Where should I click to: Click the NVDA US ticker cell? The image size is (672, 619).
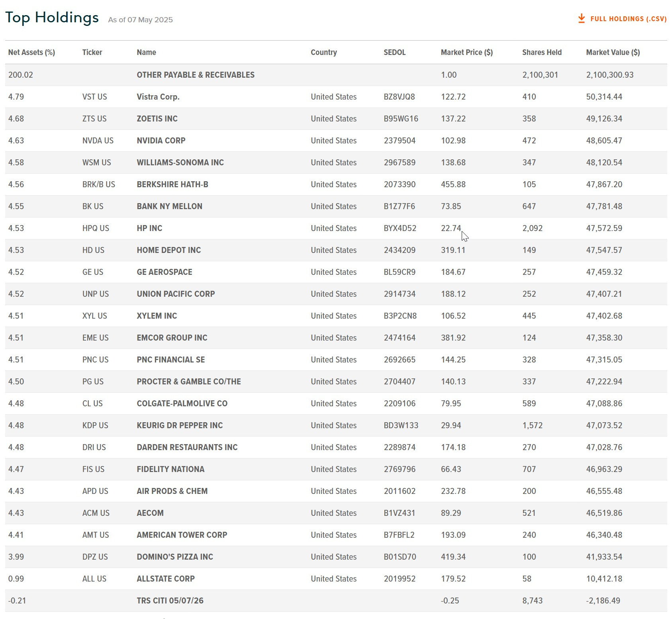pyautogui.click(x=98, y=141)
